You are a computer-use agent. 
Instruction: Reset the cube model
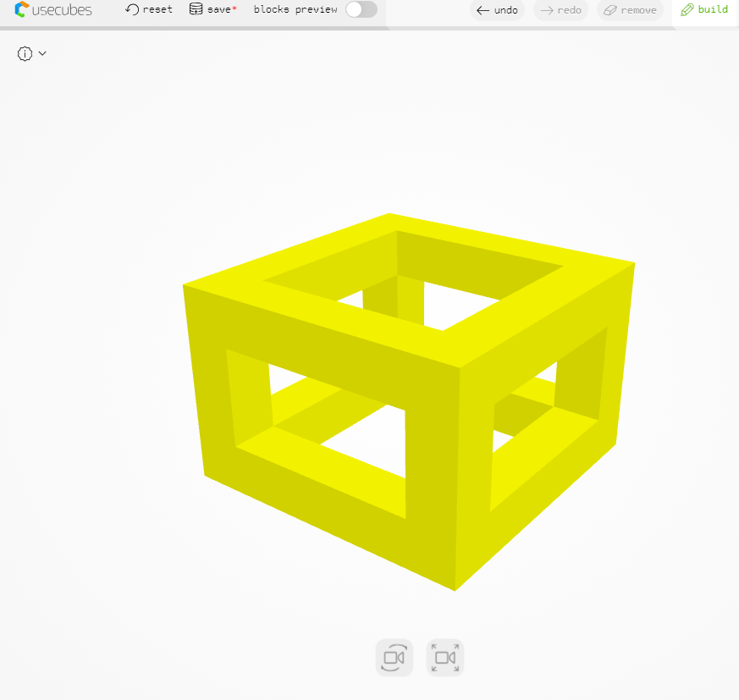tap(149, 9)
